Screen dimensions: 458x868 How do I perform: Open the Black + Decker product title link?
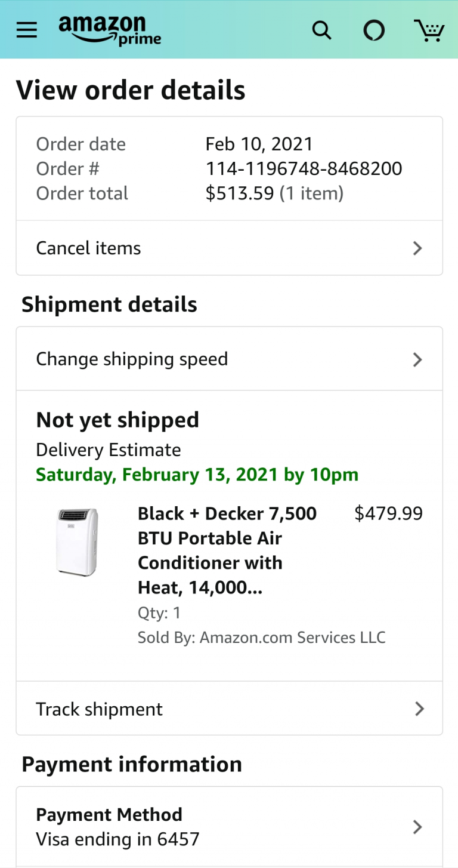point(227,550)
